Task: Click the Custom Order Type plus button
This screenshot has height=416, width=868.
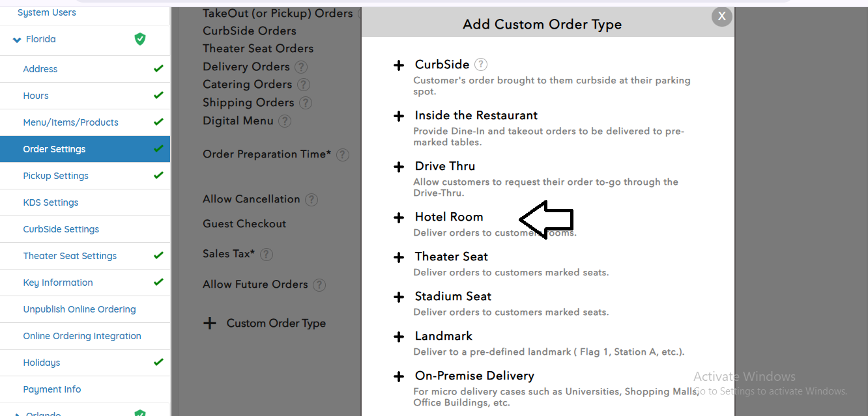Action: pyautogui.click(x=210, y=324)
